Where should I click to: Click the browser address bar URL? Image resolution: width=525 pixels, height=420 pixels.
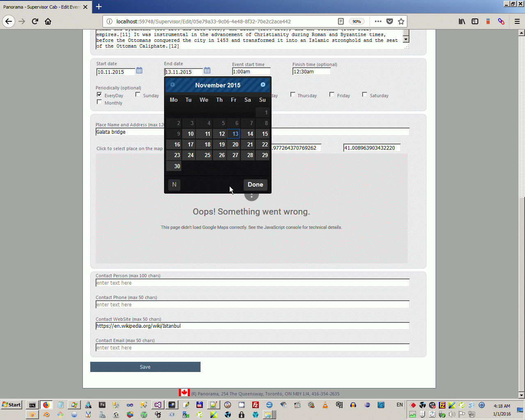pos(203,21)
